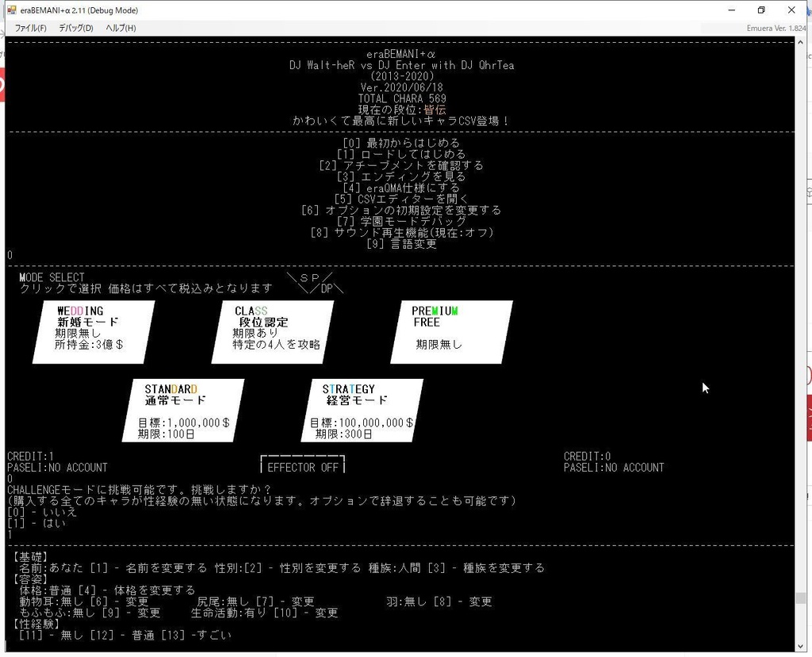Image resolution: width=812 pixels, height=657 pixels.
Task: Open the デバッグ(D) menu
Action: tap(75, 28)
